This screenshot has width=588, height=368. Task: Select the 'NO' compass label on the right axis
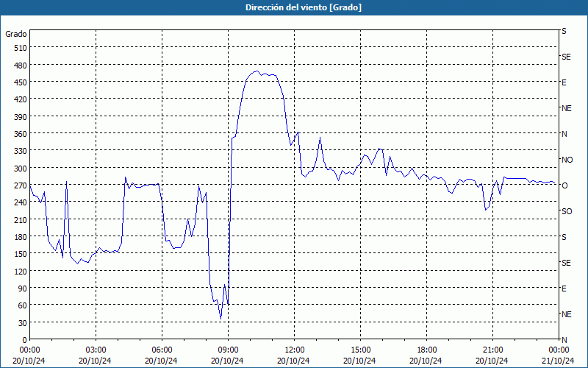[x=567, y=160]
